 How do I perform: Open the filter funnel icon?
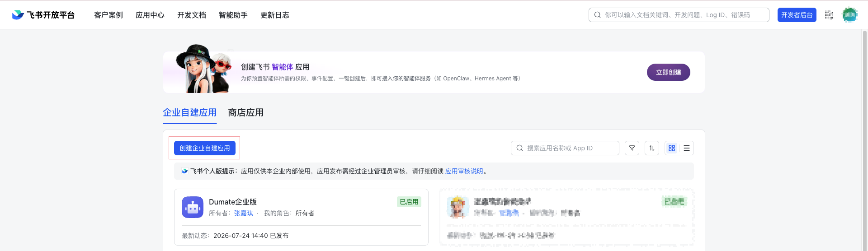632,148
